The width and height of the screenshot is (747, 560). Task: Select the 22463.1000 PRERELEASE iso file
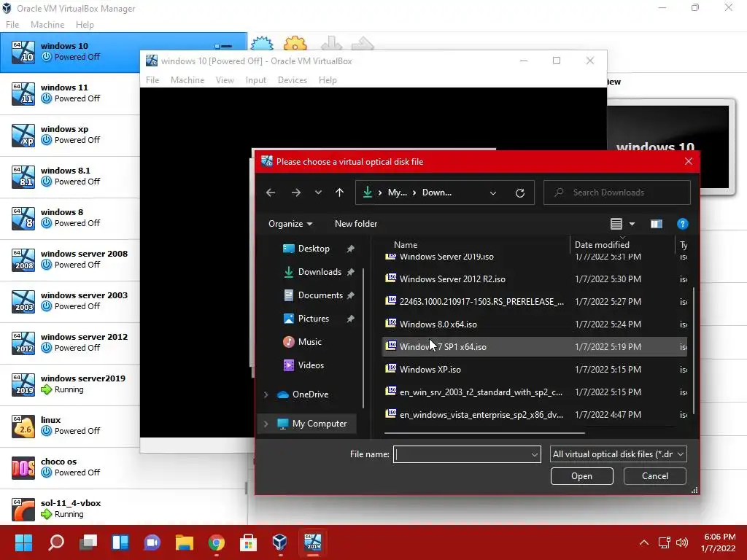[535, 301]
